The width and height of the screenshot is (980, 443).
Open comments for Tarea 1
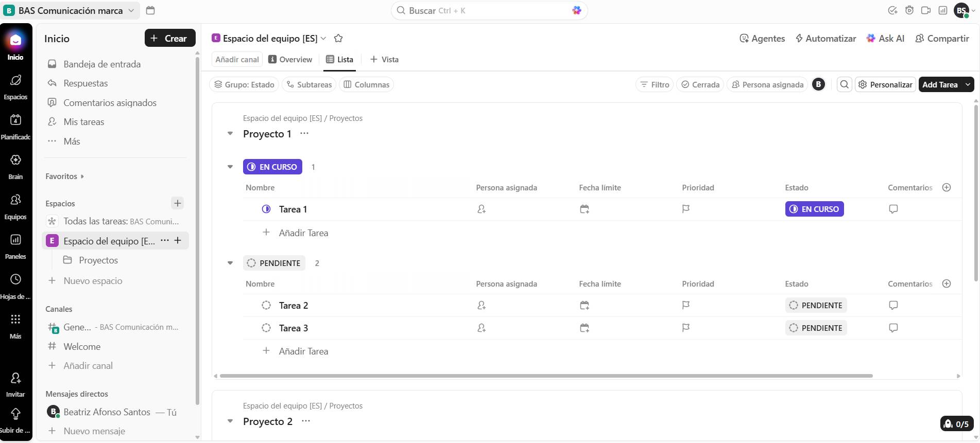point(893,209)
